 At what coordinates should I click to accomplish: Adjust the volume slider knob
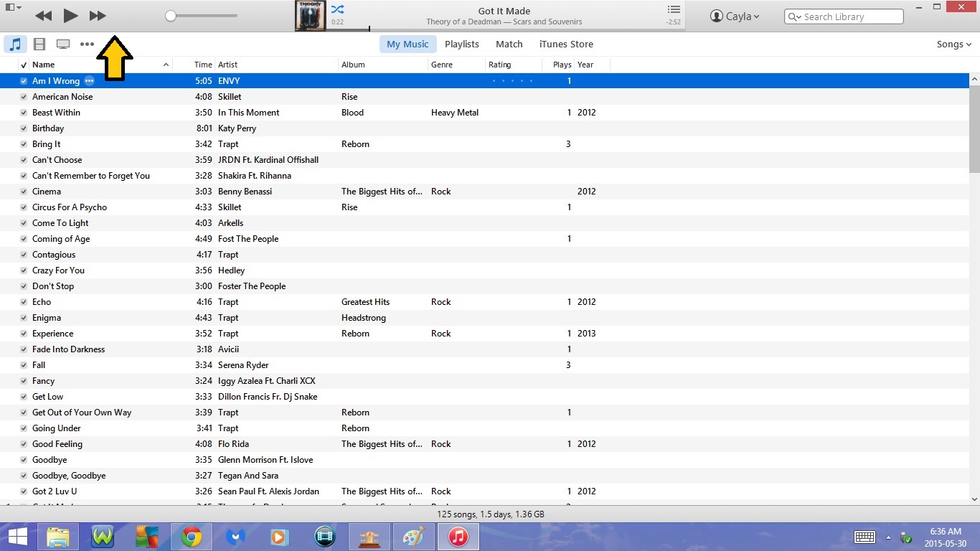tap(170, 16)
